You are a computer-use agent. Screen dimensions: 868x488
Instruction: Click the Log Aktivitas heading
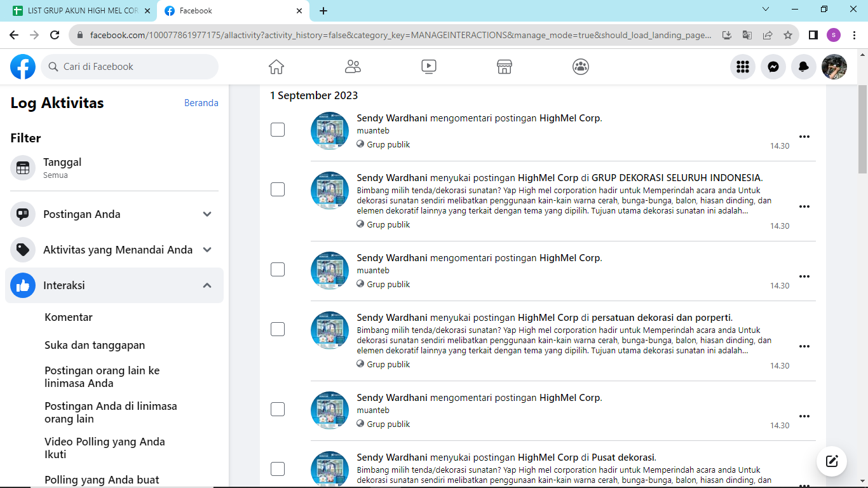pos(57,103)
